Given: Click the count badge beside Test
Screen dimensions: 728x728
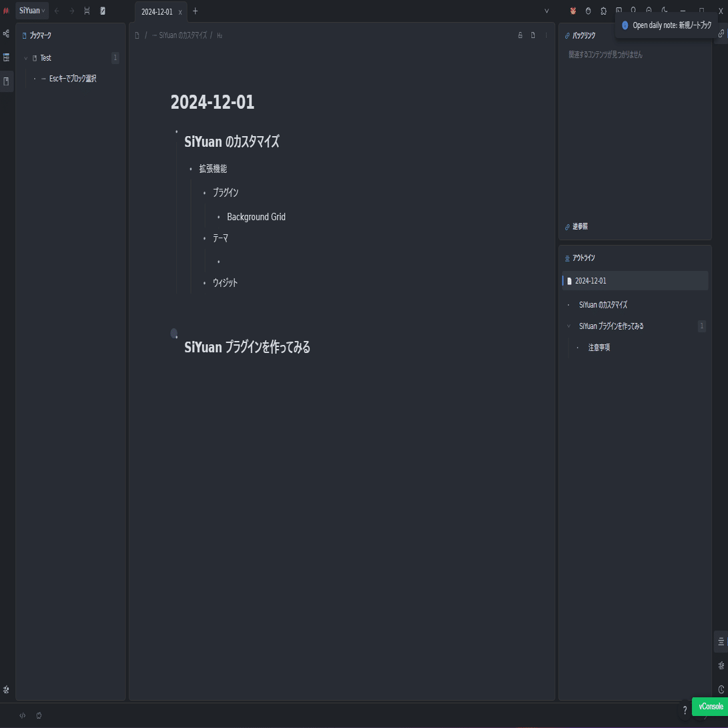Looking at the screenshot, I should [115, 57].
